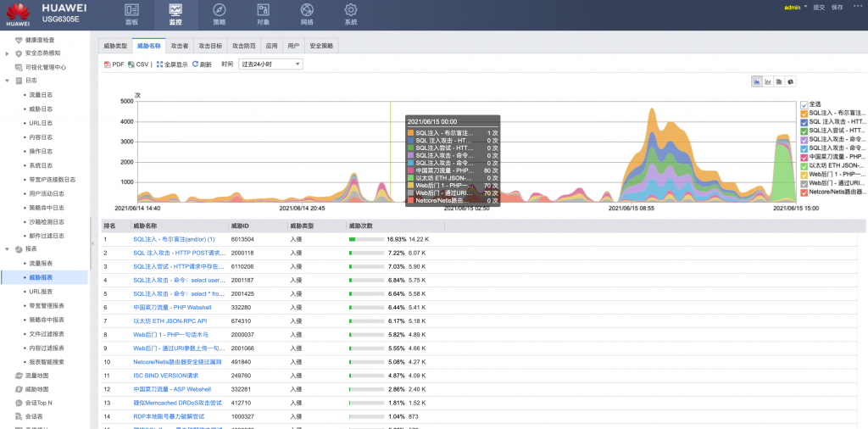Click the 报表 report pie icon

[19, 249]
